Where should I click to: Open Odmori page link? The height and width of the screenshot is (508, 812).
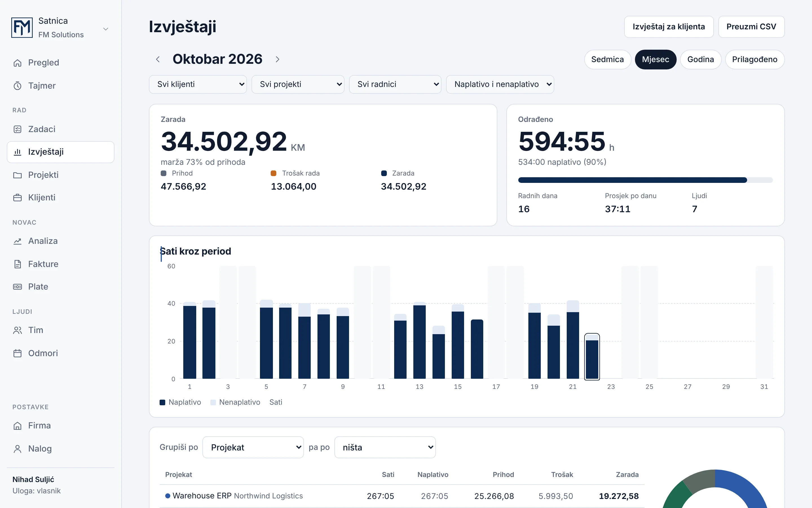[x=60, y=353]
